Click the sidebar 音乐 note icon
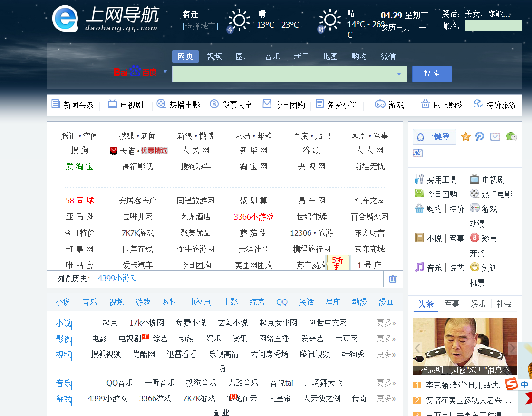Viewport: 532px width, 416px height. (419, 267)
